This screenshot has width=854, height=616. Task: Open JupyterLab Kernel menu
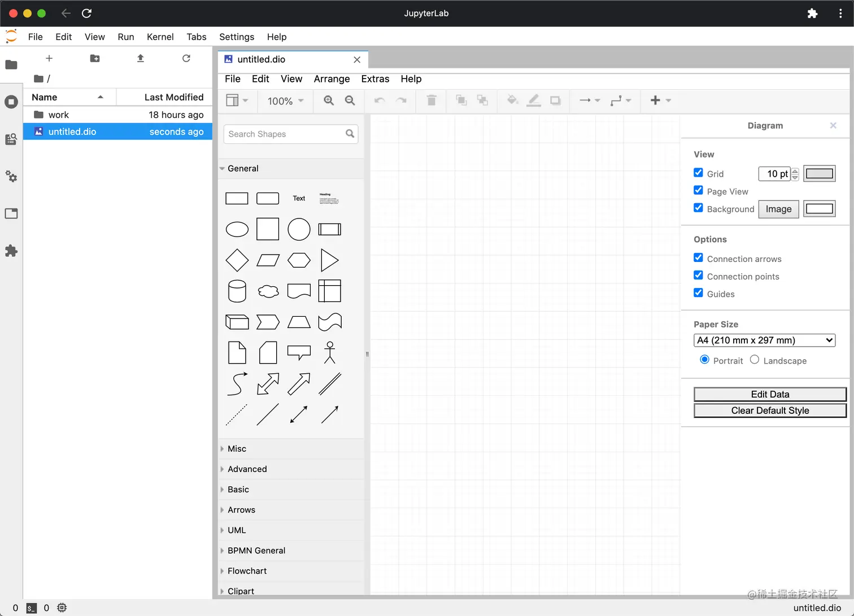pos(160,37)
